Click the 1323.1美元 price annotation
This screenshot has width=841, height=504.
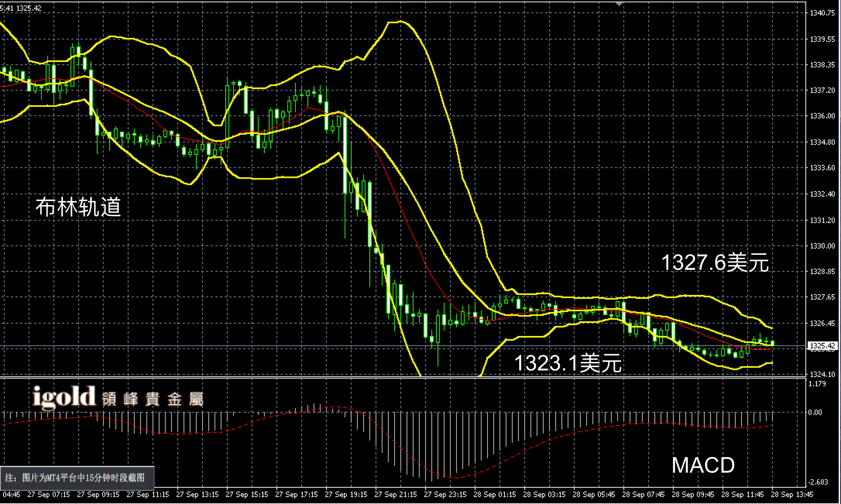pos(568,363)
